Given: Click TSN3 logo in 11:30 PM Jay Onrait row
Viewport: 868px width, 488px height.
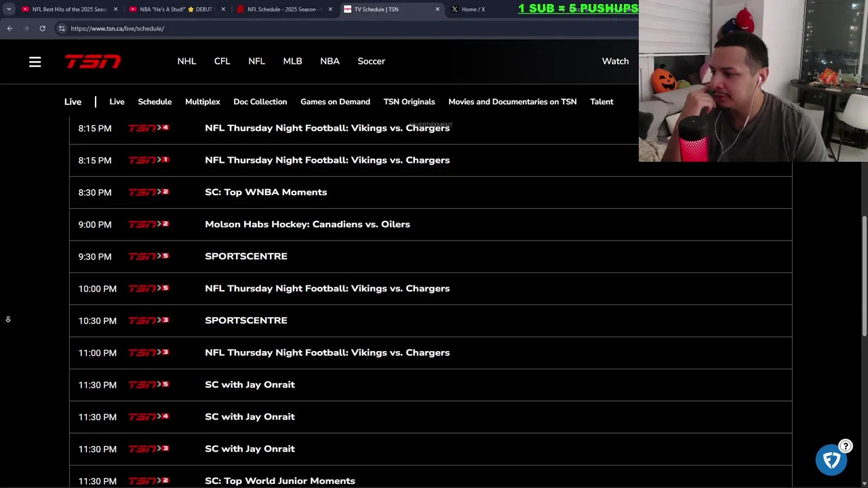Looking at the screenshot, I should tap(149, 449).
